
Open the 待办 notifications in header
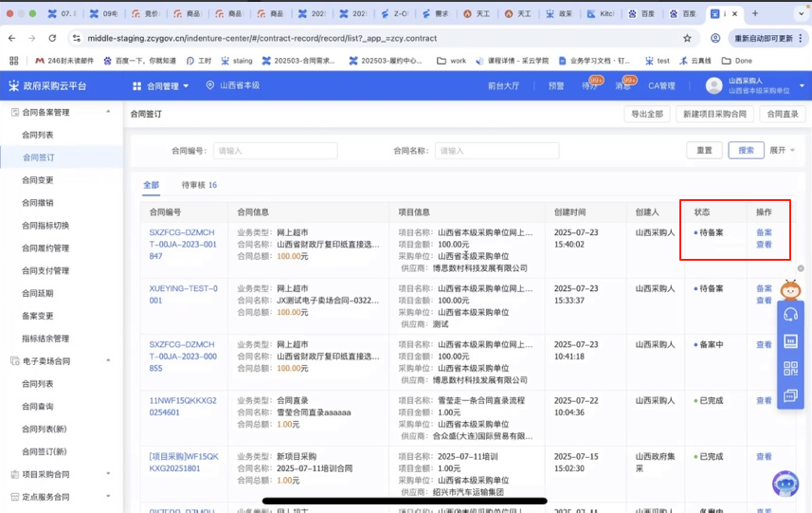(589, 86)
